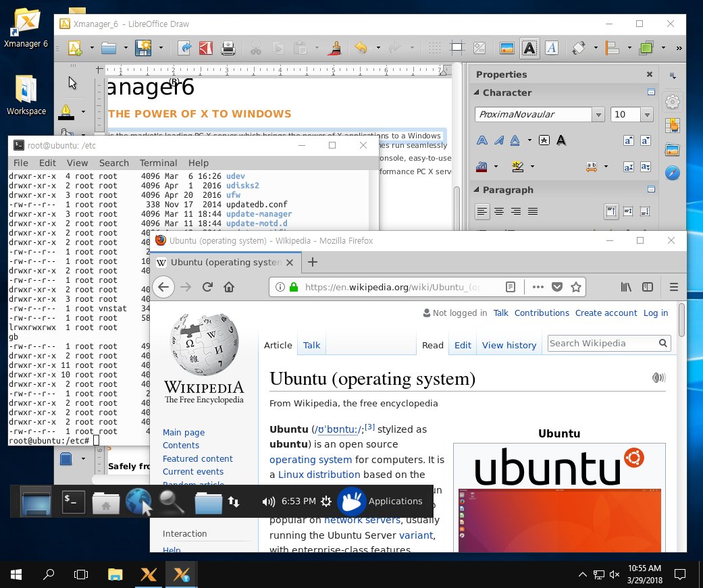Click the Properties sidebar settings gear
This screenshot has height=588, width=703.
click(673, 101)
